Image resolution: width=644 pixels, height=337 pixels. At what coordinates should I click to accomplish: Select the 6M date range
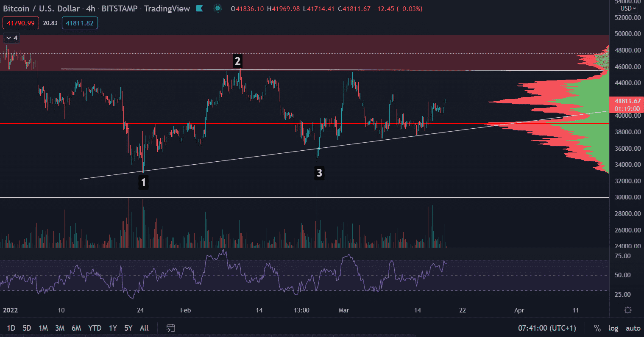click(76, 328)
